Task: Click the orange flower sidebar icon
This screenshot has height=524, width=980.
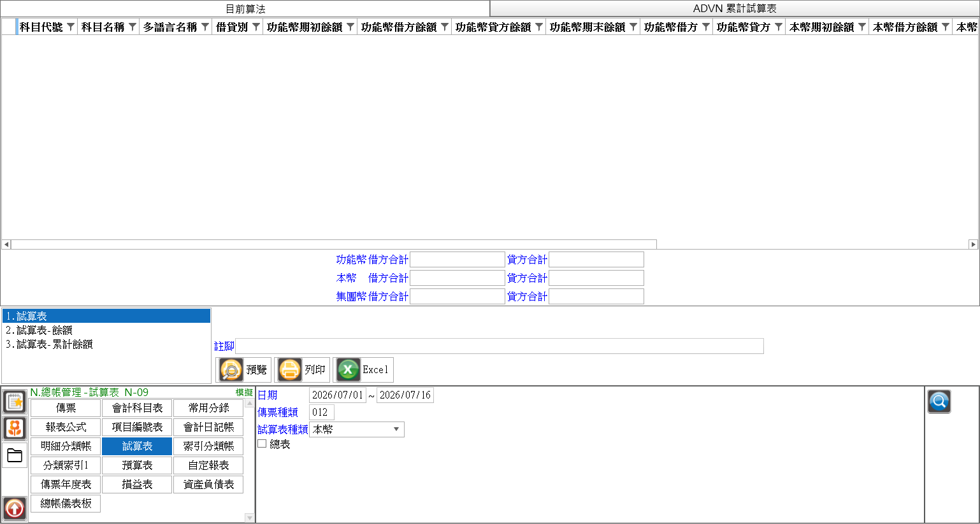Action: 15,428
